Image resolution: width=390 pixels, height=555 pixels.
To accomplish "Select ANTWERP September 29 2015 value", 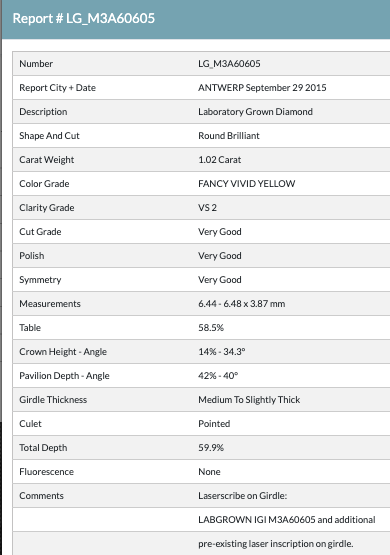I will (262, 88).
